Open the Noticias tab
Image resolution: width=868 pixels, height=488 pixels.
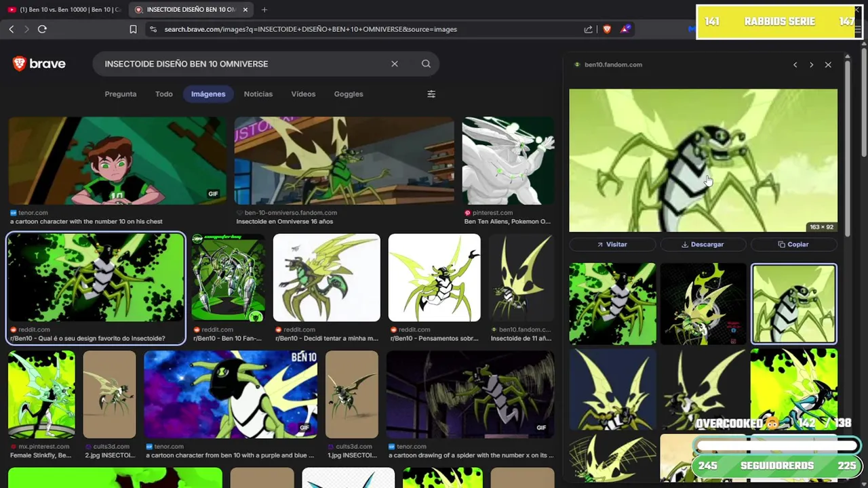click(258, 94)
